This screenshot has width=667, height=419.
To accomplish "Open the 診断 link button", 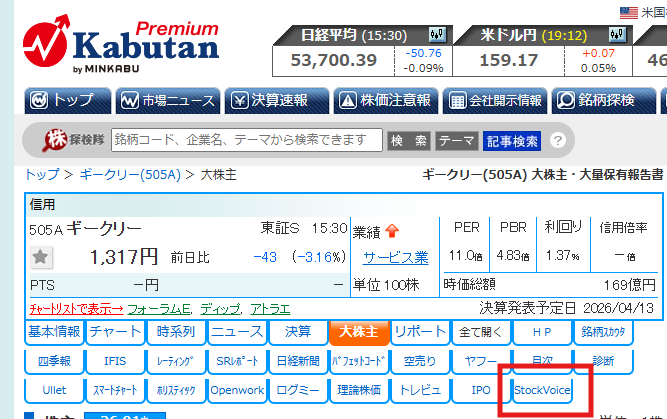I will [603, 362].
